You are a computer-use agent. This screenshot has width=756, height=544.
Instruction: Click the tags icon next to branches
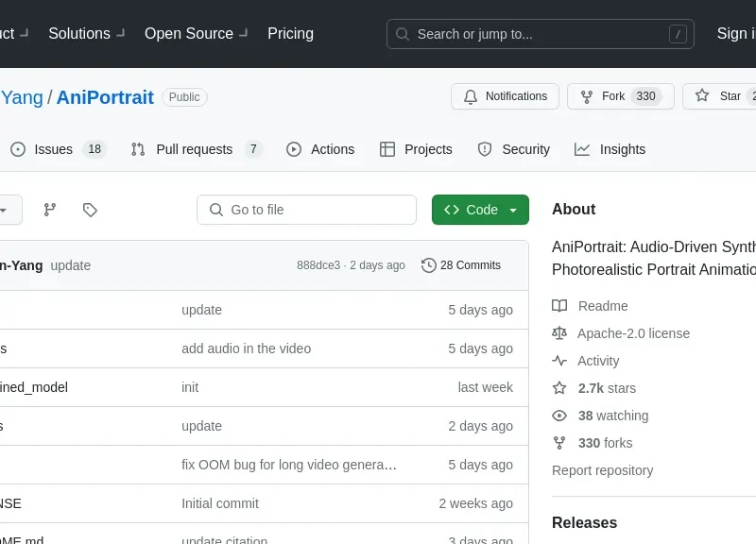90,210
